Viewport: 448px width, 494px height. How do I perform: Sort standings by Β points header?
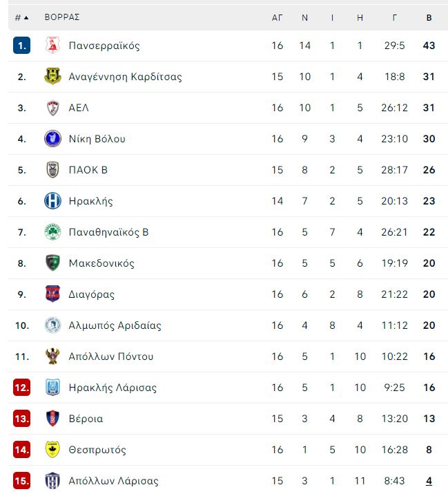[429, 18]
